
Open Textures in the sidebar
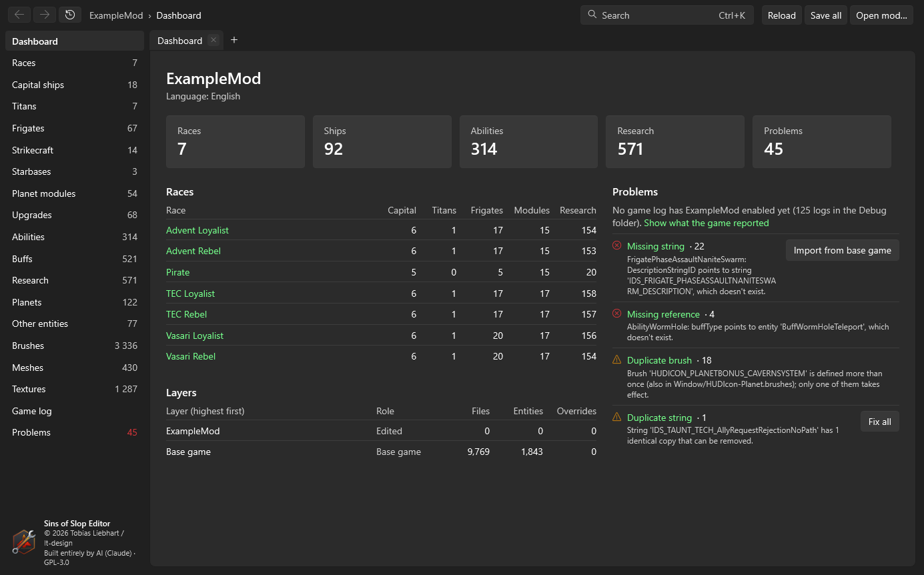click(75, 389)
